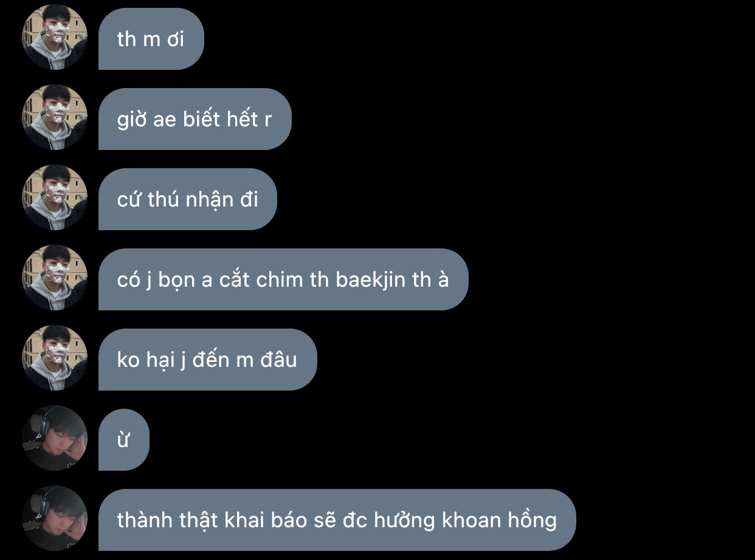This screenshot has height=560, width=755.
Task: Open avatar beside the "th m ơi" message
Action: (x=55, y=37)
